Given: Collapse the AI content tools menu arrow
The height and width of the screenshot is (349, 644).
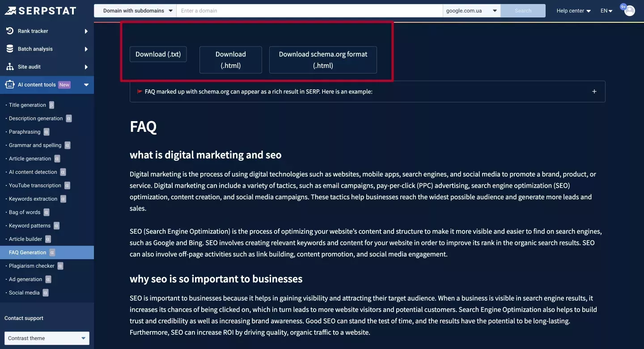Looking at the screenshot, I should pyautogui.click(x=86, y=84).
